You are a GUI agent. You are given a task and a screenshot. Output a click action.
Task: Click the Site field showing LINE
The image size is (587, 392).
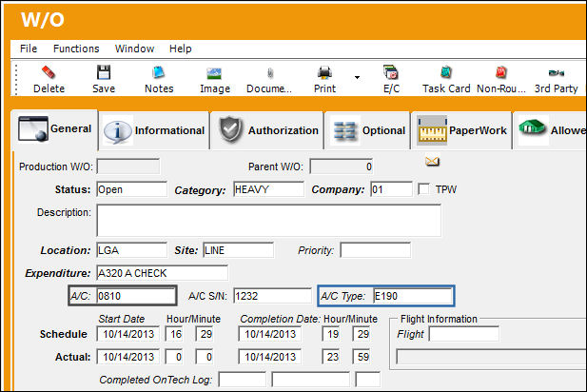tap(239, 250)
